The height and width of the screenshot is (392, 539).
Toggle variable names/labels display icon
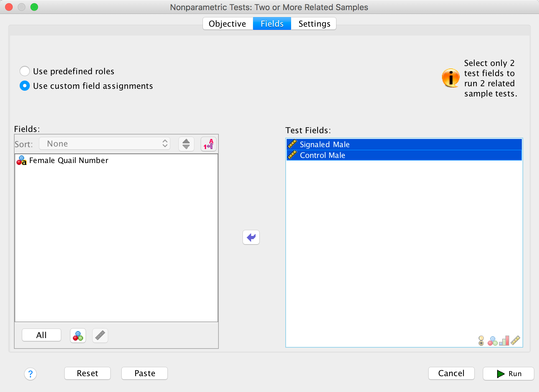(208, 144)
